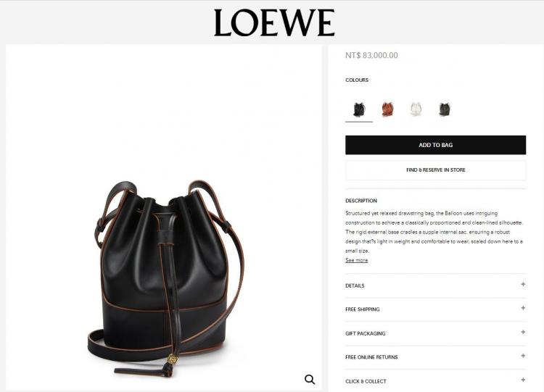
Task: Open the Details label row
Action: pyautogui.click(x=435, y=285)
